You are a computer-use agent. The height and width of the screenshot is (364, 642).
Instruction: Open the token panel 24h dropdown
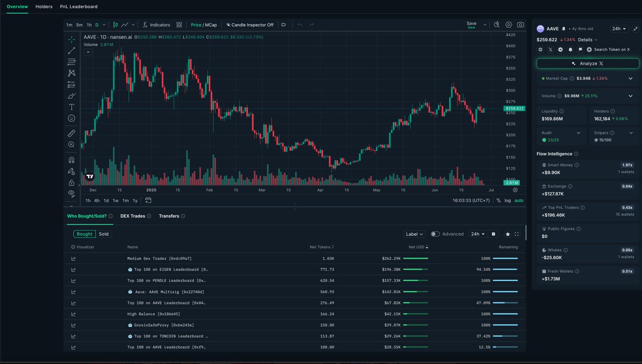pos(620,29)
